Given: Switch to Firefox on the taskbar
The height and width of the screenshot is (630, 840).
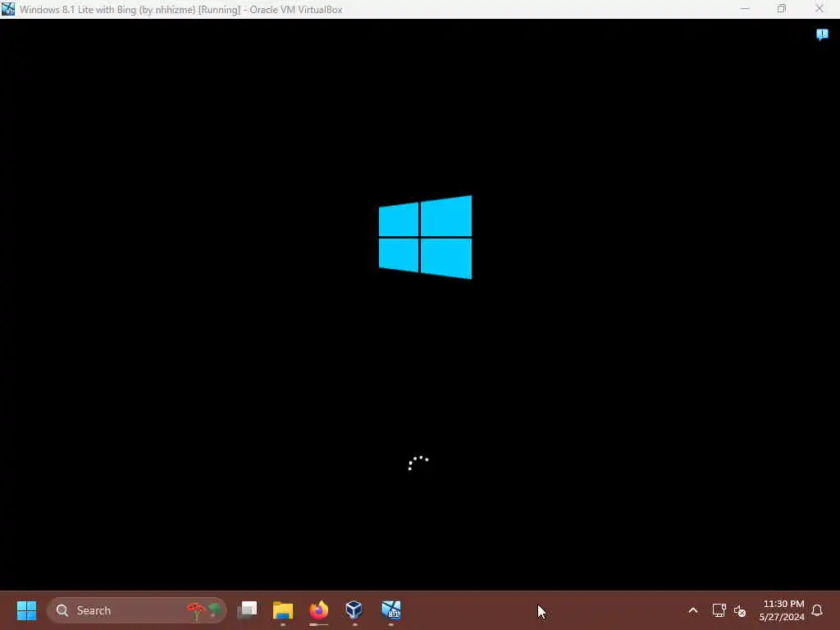Looking at the screenshot, I should (x=319, y=609).
